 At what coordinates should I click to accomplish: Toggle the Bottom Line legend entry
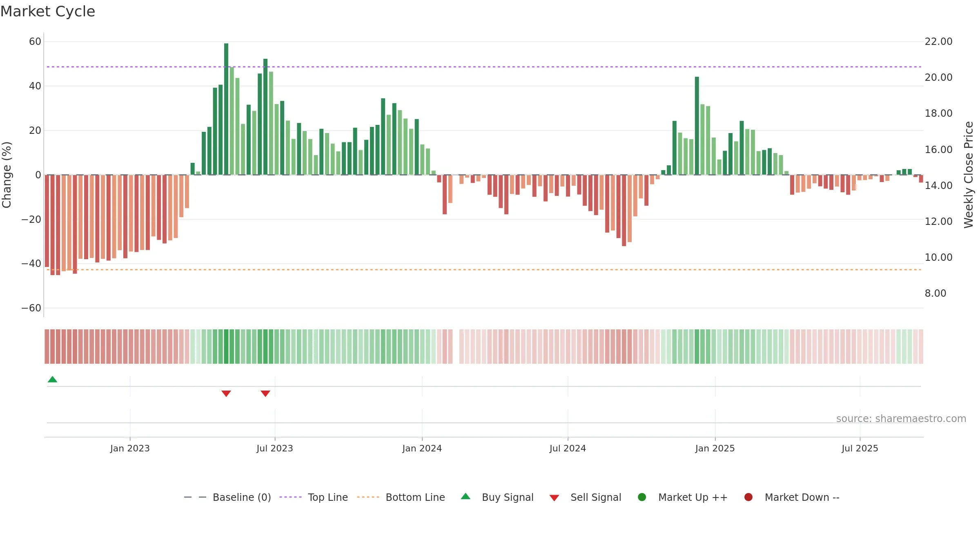[401, 497]
